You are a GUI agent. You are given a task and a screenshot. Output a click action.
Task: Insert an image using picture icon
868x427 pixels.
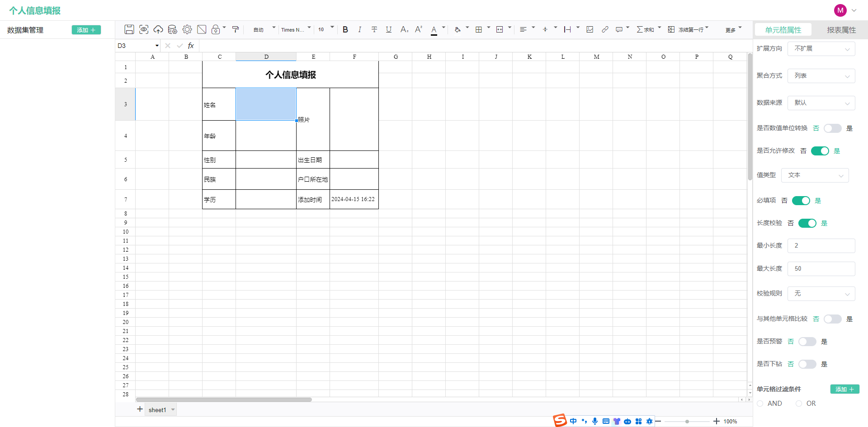click(x=590, y=29)
